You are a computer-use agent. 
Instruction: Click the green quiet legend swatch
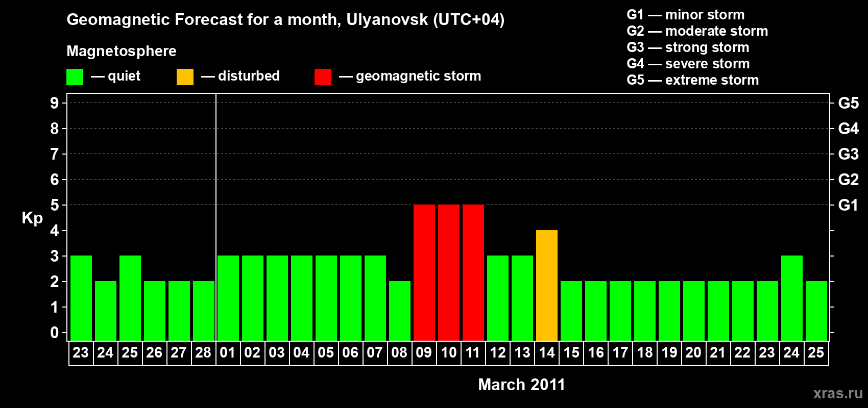point(75,77)
